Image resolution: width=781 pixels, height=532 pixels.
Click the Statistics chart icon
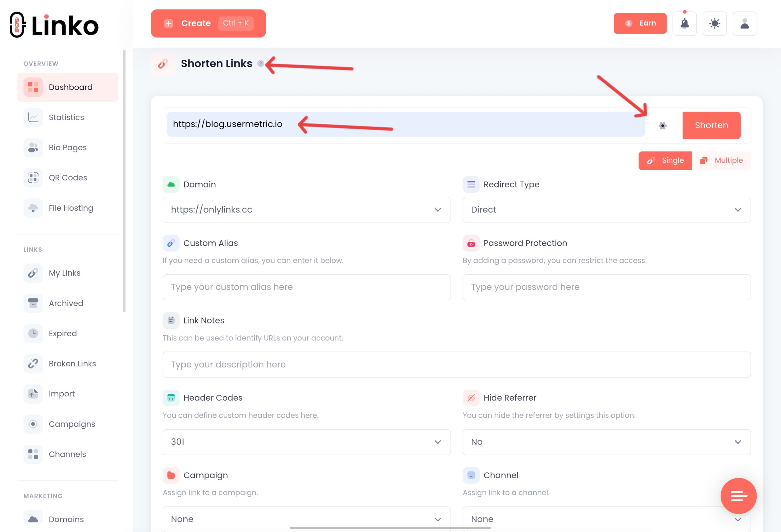[33, 118]
